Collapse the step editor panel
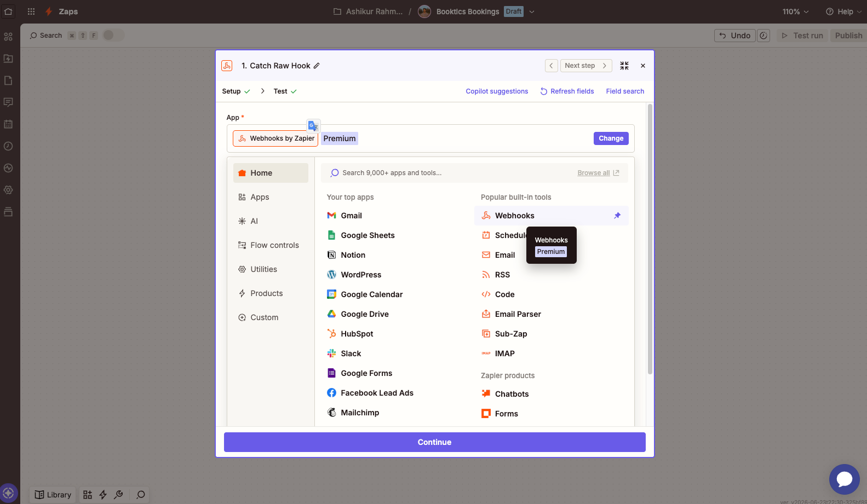This screenshot has width=867, height=504. tap(624, 66)
